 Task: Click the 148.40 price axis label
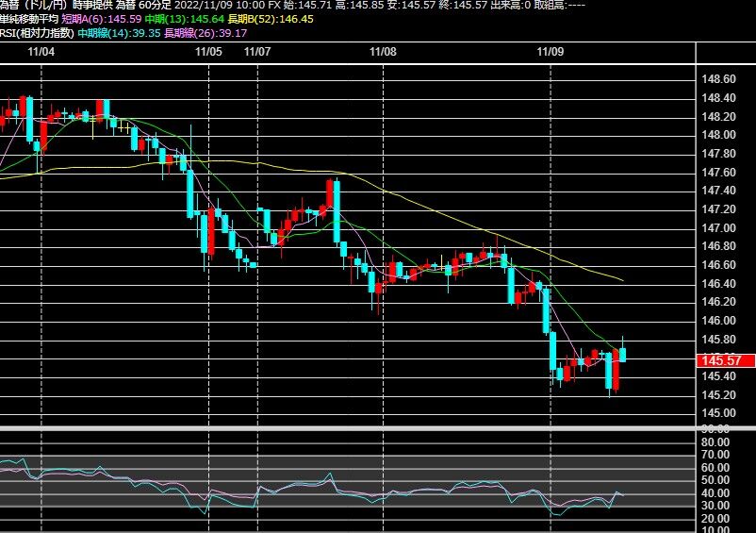click(x=718, y=98)
